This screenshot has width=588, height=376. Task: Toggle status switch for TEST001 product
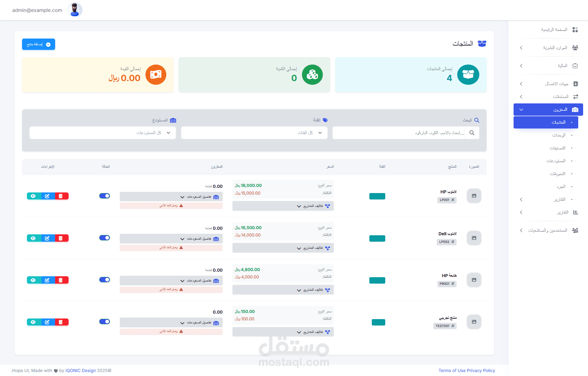104,322
